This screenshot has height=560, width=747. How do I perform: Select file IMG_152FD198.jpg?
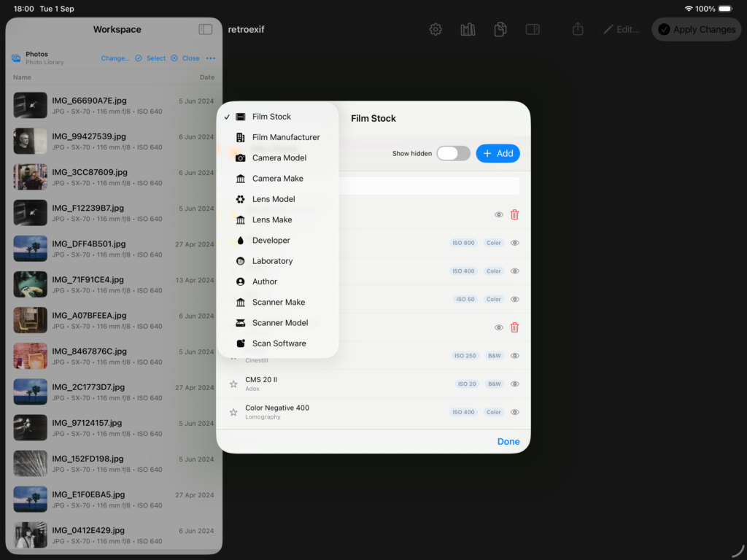[114, 463]
